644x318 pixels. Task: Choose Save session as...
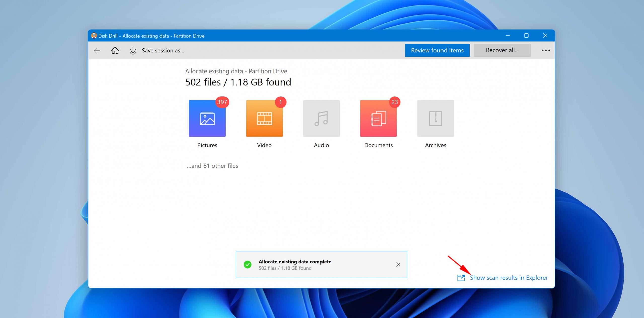click(x=163, y=51)
